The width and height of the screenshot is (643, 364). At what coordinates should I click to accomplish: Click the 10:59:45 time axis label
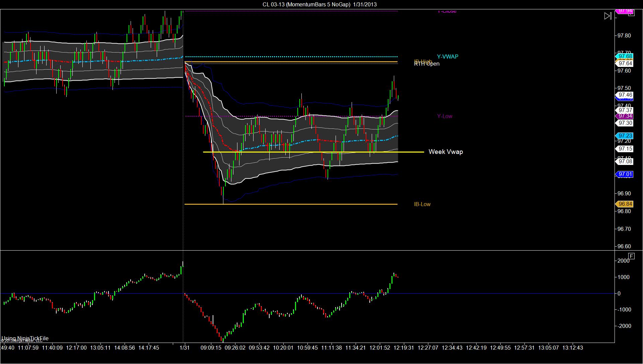307,348
